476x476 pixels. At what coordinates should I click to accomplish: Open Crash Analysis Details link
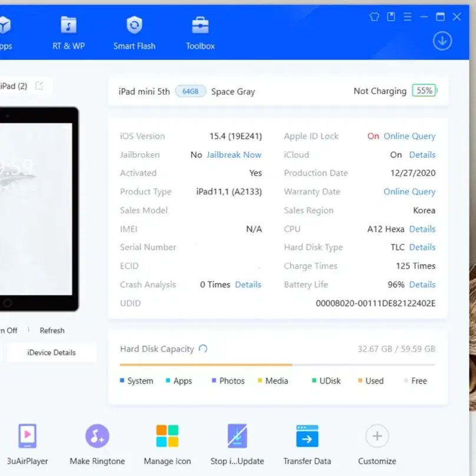click(x=248, y=285)
